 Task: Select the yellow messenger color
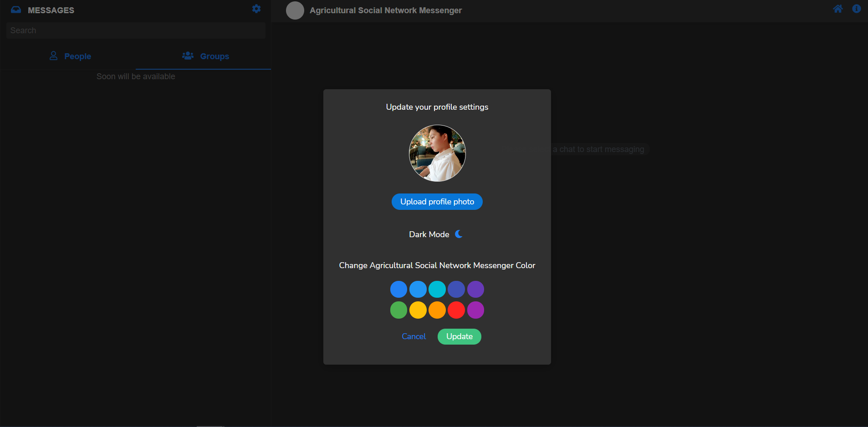click(418, 310)
